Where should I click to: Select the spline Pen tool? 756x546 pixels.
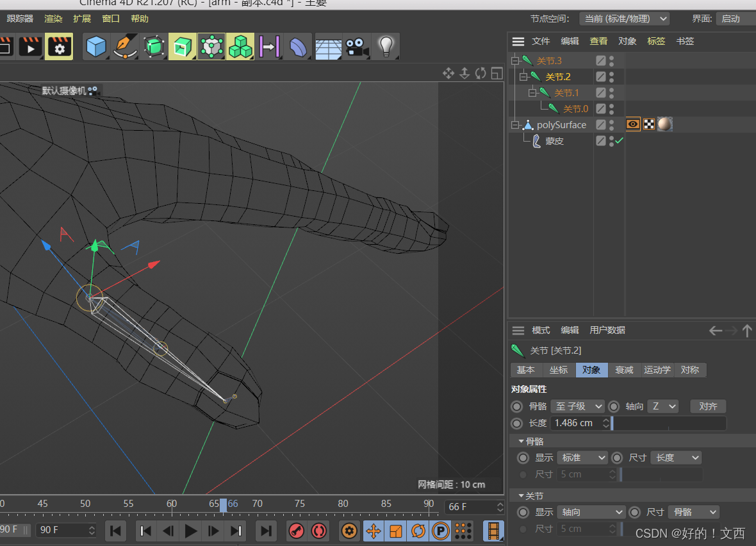pos(124,47)
